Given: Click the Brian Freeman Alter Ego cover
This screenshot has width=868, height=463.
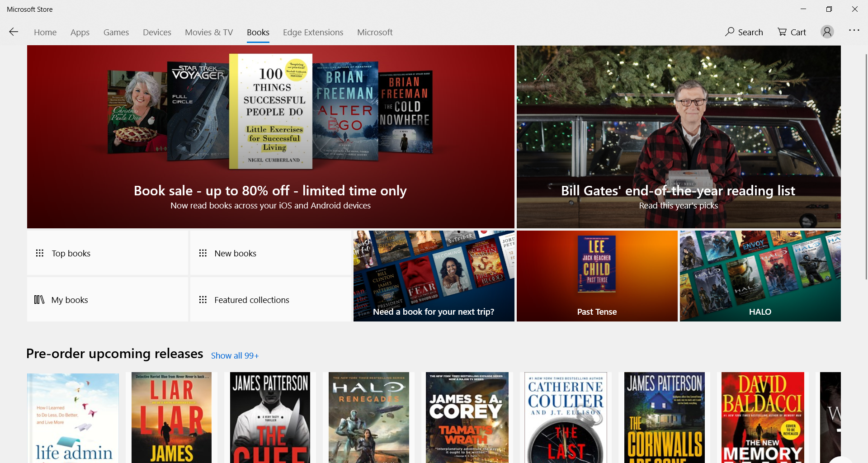Looking at the screenshot, I should click(x=345, y=111).
